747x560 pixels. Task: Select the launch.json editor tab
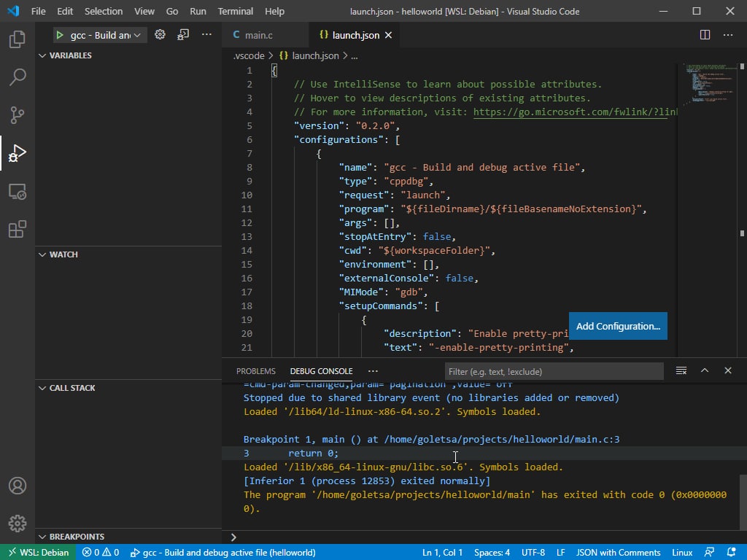click(x=354, y=35)
